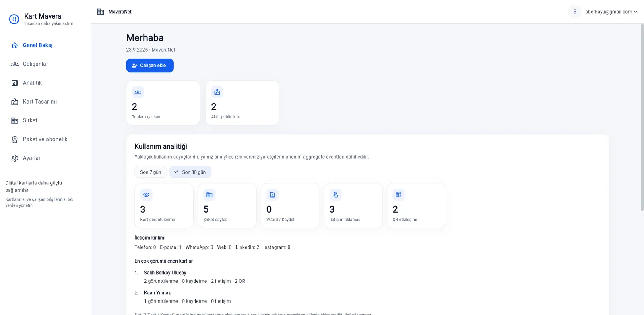Click the S user avatar
644x315 pixels.
click(575, 12)
